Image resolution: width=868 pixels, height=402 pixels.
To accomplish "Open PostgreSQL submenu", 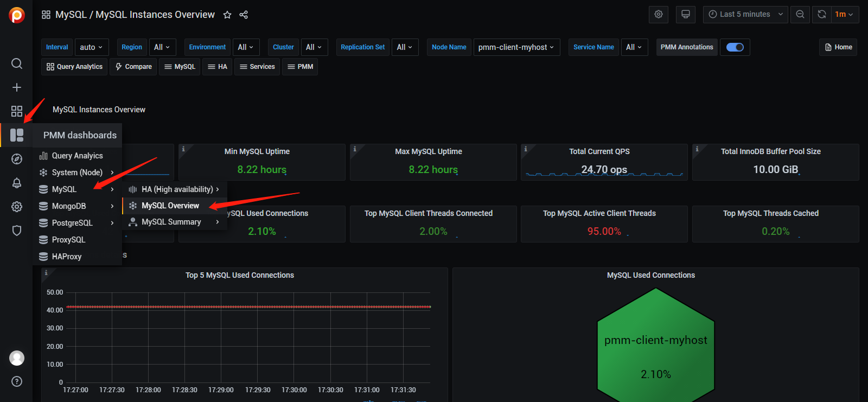I will [77, 223].
